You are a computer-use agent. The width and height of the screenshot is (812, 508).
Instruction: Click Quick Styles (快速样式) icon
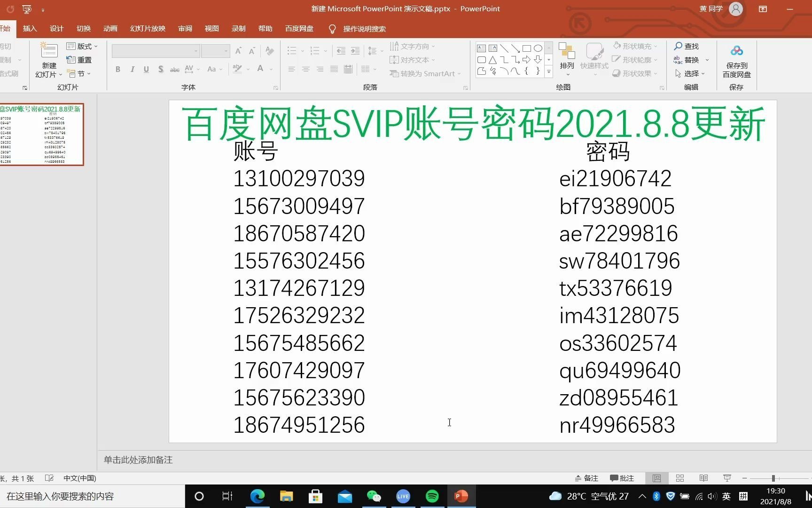tap(594, 52)
